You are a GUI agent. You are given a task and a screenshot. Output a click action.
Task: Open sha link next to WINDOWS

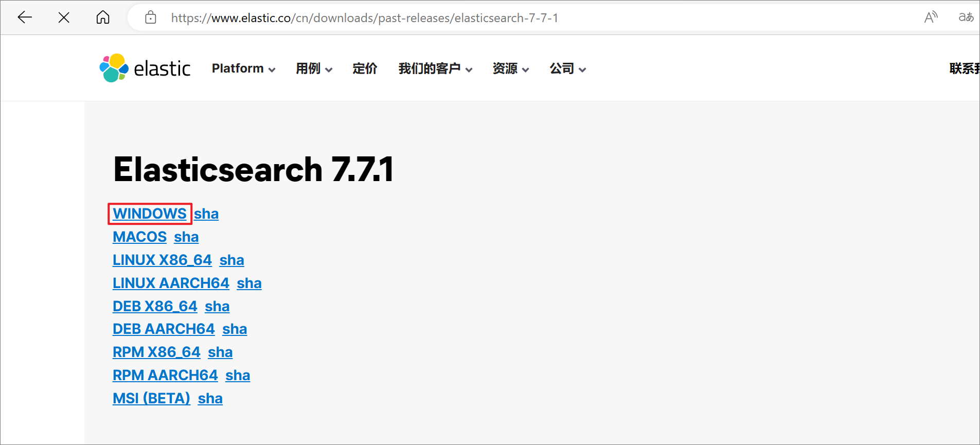tap(206, 213)
